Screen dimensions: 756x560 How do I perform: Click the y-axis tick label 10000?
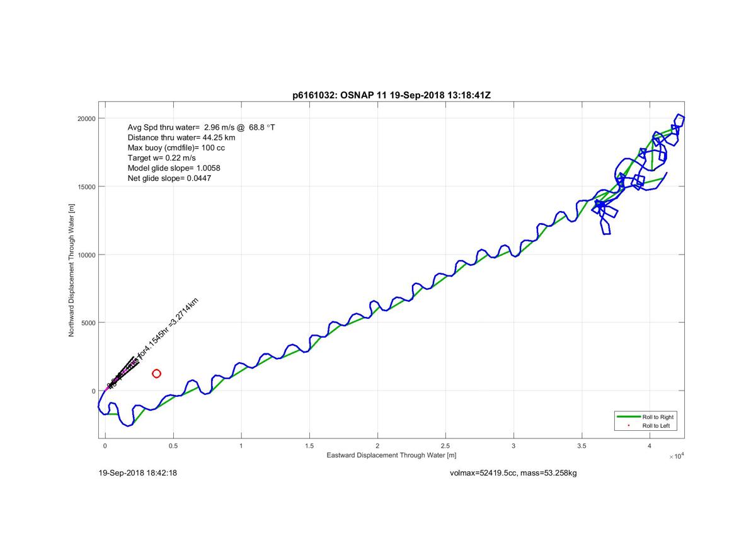point(87,254)
